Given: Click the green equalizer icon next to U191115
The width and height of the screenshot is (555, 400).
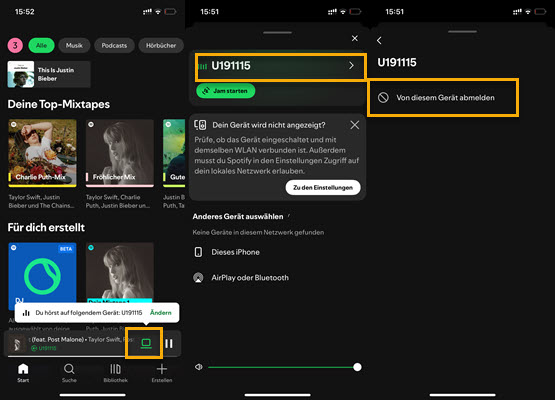Looking at the screenshot, I should click(203, 66).
